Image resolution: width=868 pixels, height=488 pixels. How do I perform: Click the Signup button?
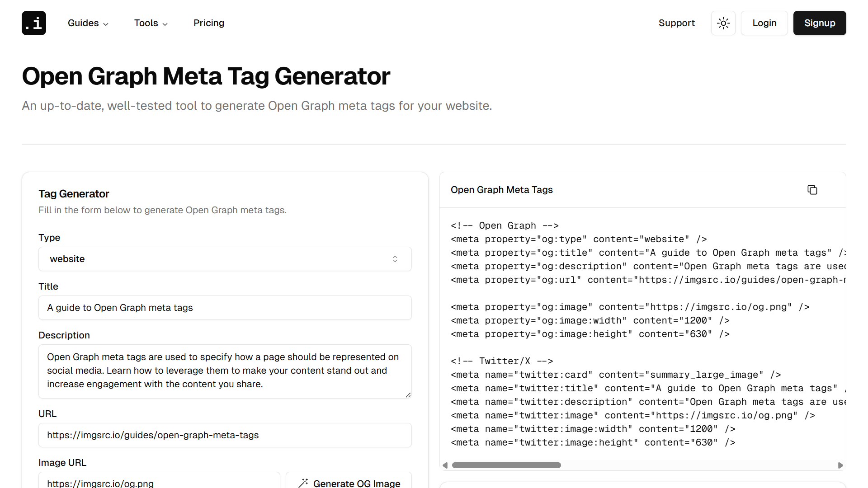[820, 23]
